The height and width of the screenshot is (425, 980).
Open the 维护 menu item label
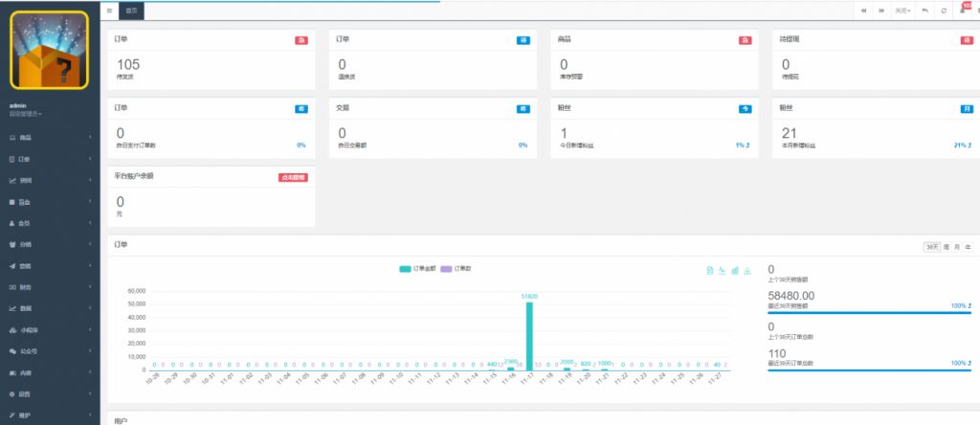(x=25, y=415)
